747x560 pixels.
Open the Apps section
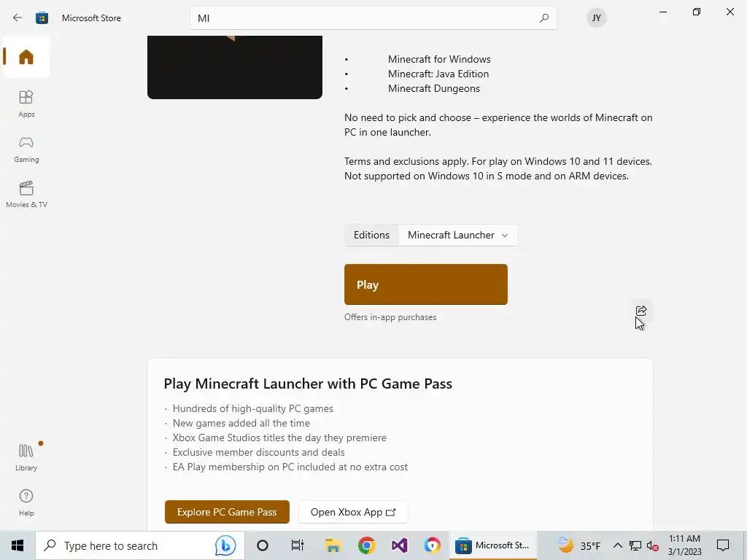[x=26, y=104]
